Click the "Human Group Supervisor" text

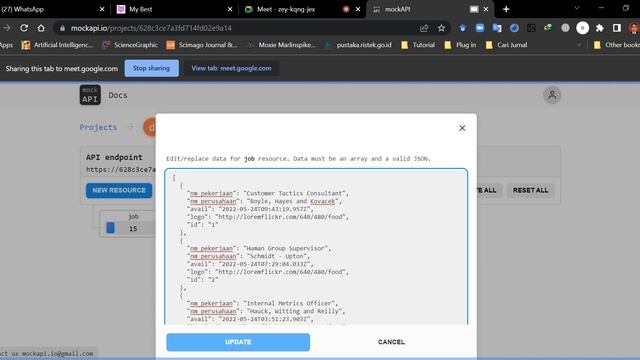[x=287, y=248]
